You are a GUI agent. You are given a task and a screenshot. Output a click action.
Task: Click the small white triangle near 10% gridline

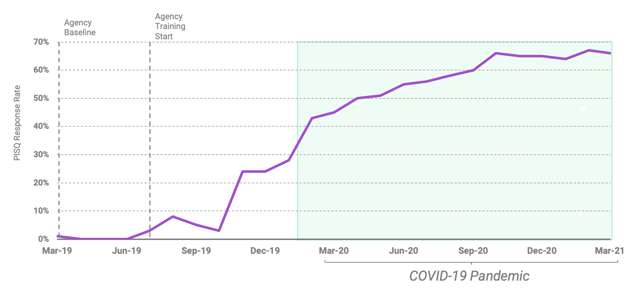[x=580, y=214]
